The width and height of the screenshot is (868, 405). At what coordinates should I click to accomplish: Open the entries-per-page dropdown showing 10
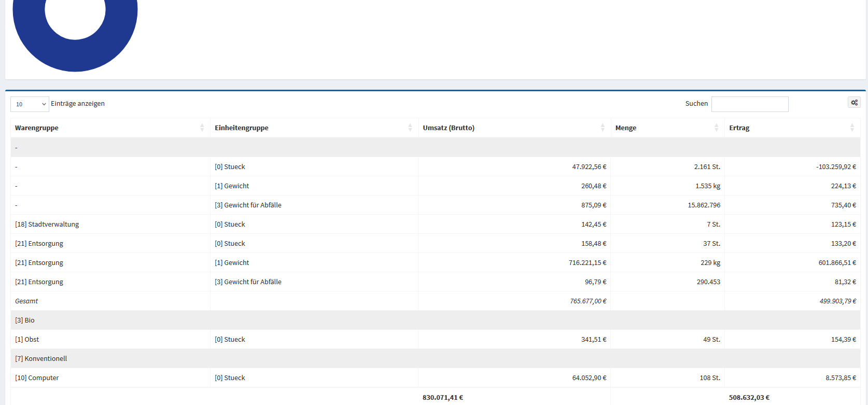click(x=30, y=104)
